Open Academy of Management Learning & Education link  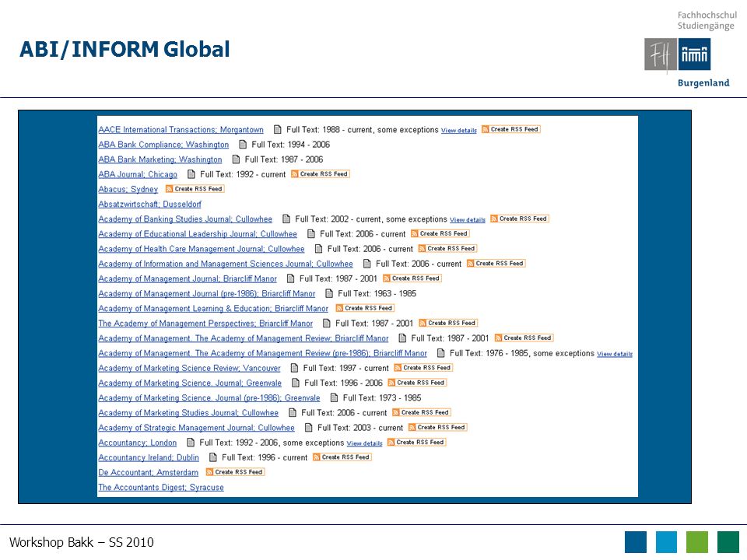(x=213, y=309)
